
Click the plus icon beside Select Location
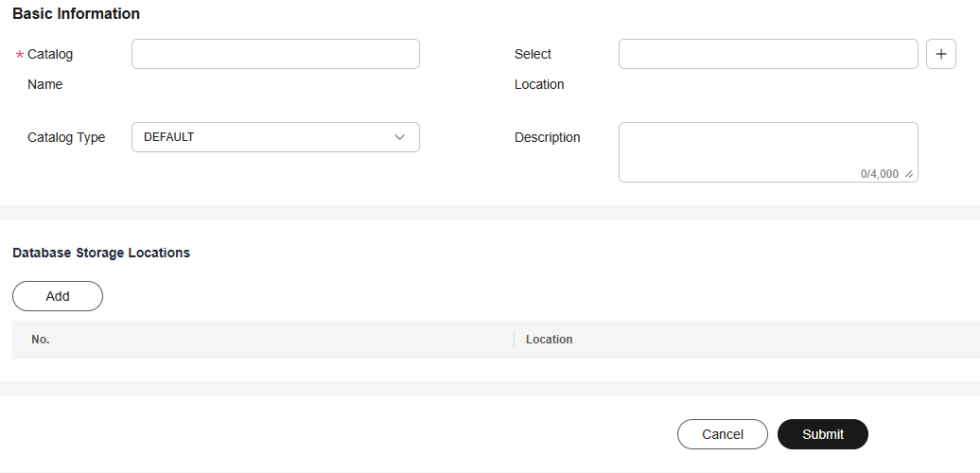pos(940,54)
